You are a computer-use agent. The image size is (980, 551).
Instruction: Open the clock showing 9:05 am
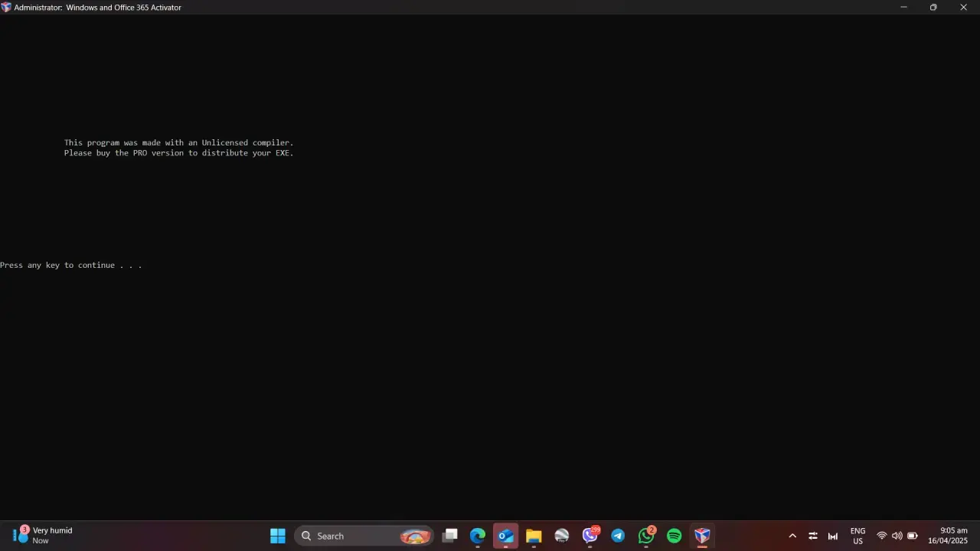[948, 536]
